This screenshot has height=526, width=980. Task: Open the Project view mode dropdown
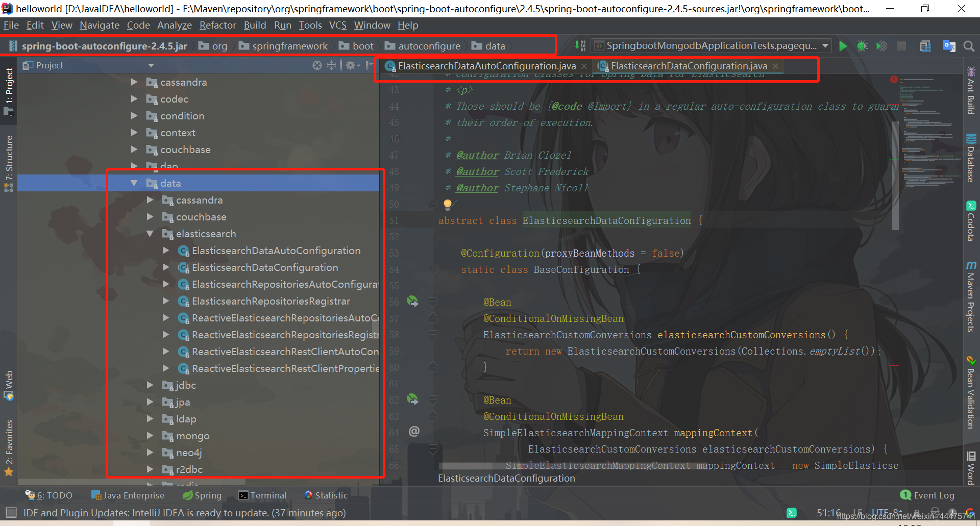(151, 65)
